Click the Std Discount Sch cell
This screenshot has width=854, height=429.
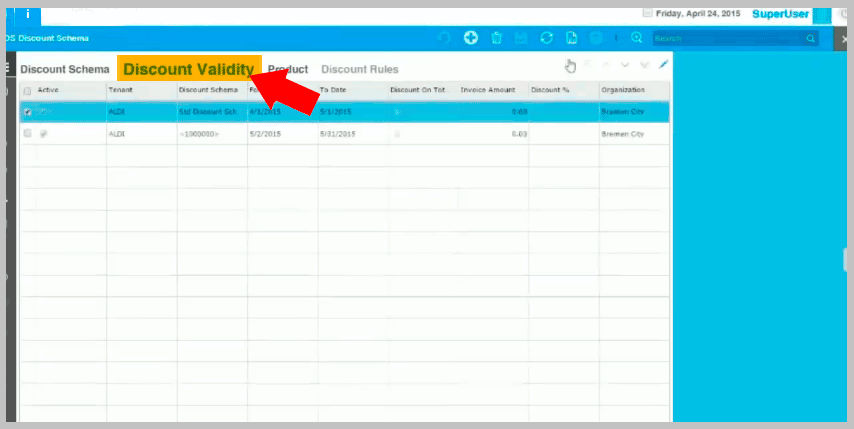[x=212, y=112]
